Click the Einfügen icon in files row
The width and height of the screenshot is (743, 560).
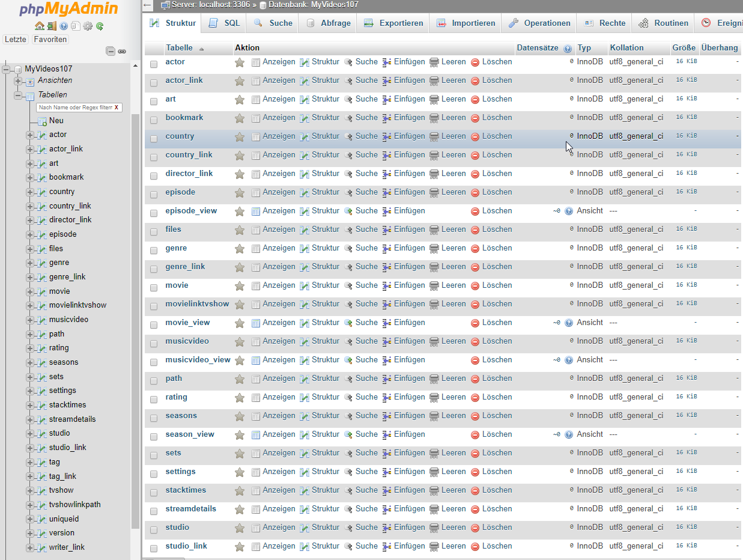pos(387,230)
